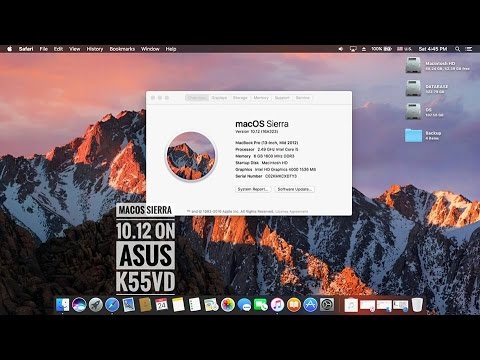Click the System Report... button
480x360 pixels.
click(253, 189)
